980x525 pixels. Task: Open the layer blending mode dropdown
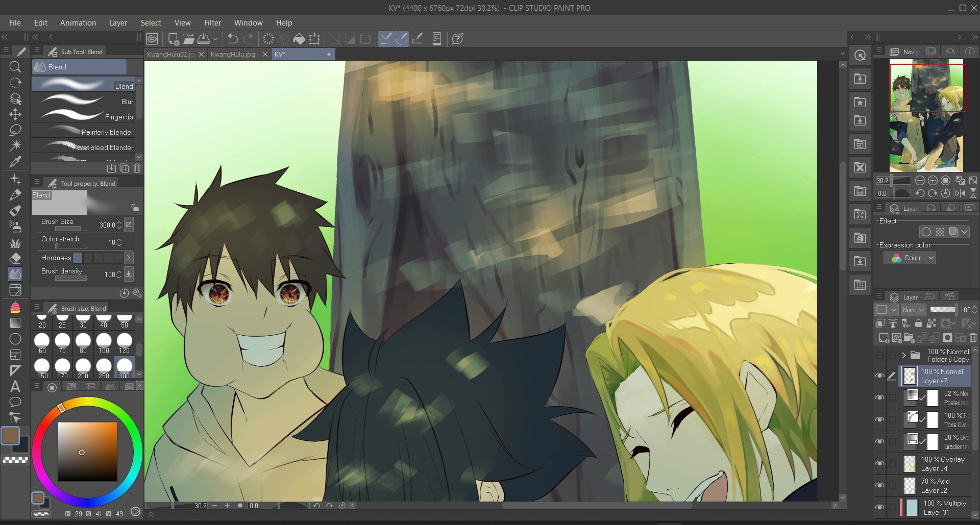pyautogui.click(x=913, y=310)
